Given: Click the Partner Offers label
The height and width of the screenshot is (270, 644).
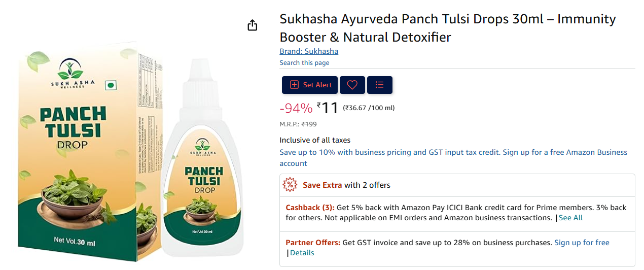Looking at the screenshot, I should point(313,243).
